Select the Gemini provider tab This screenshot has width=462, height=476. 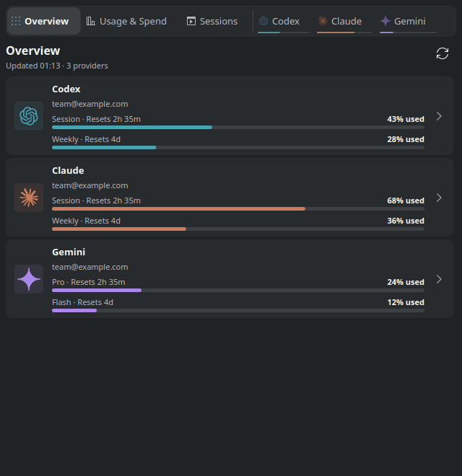tap(408, 21)
